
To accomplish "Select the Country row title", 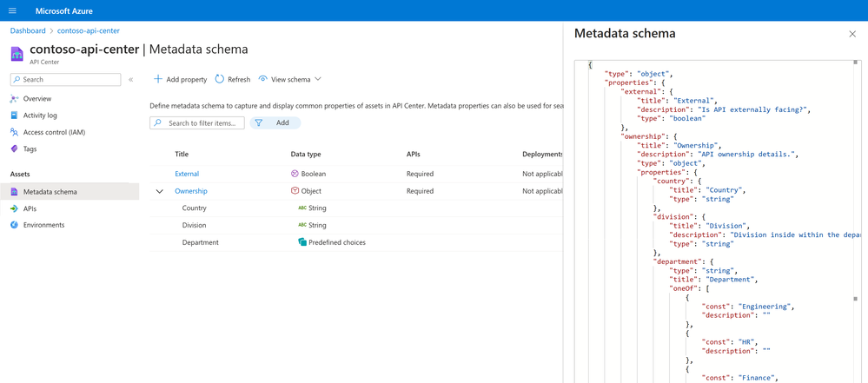I will tap(195, 208).
